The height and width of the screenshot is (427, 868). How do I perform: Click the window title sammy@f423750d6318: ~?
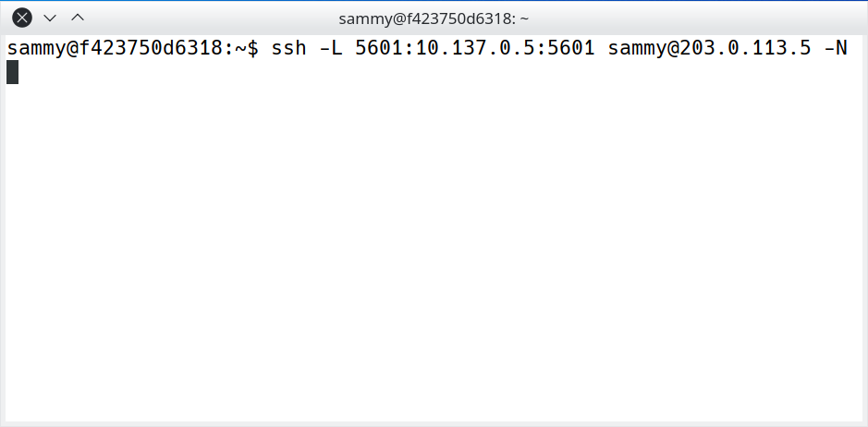pos(434,18)
